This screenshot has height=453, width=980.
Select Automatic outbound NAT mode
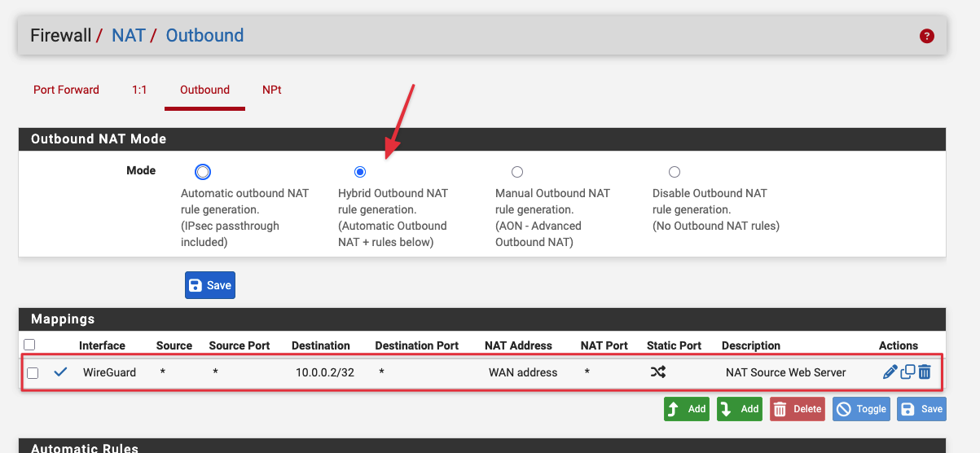click(203, 172)
